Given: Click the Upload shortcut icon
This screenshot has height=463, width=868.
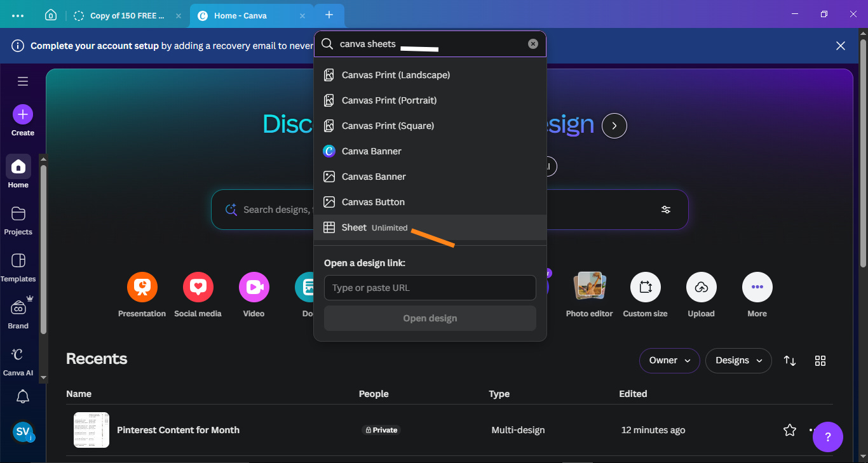Looking at the screenshot, I should tap(702, 287).
